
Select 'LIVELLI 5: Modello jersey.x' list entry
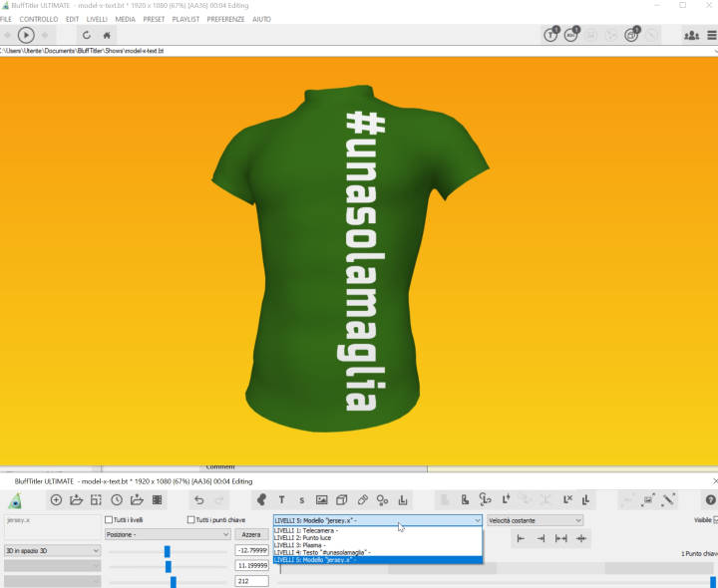coord(378,560)
